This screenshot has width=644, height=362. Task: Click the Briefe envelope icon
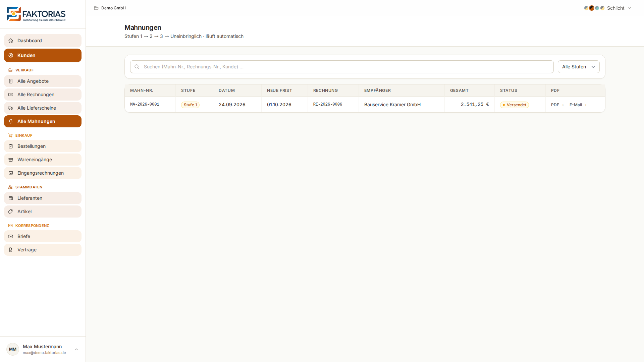[x=11, y=236]
